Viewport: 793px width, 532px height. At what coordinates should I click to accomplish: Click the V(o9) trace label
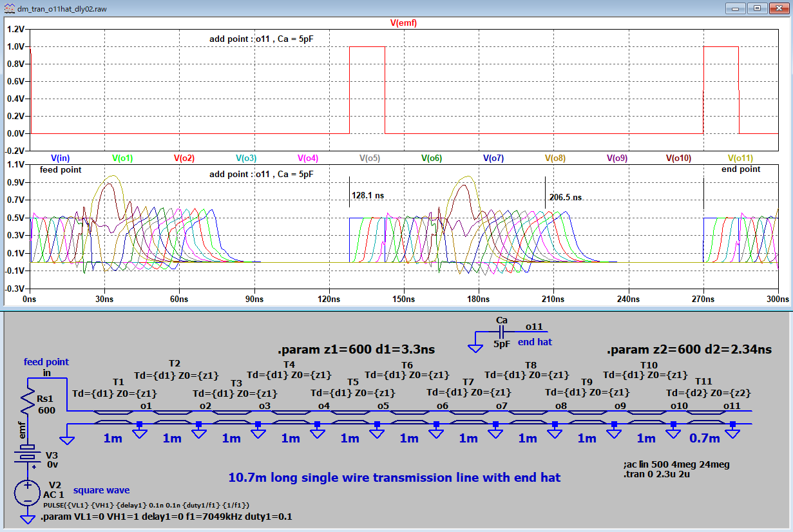point(617,158)
